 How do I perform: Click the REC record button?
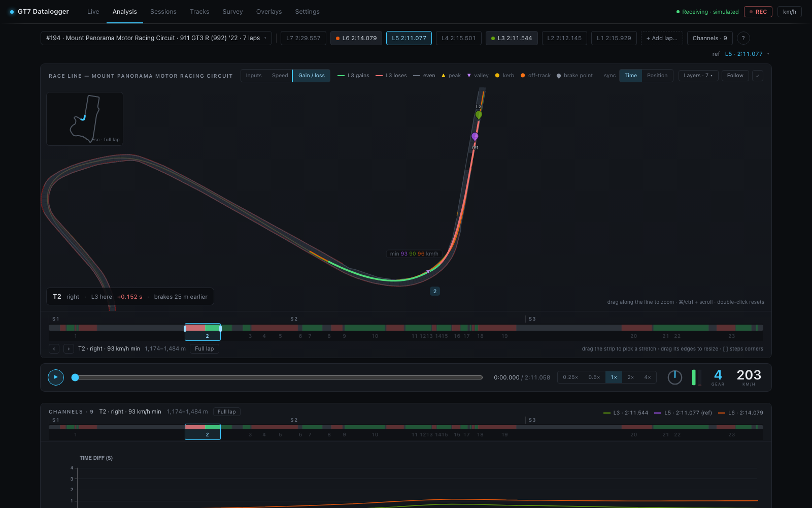click(x=758, y=12)
